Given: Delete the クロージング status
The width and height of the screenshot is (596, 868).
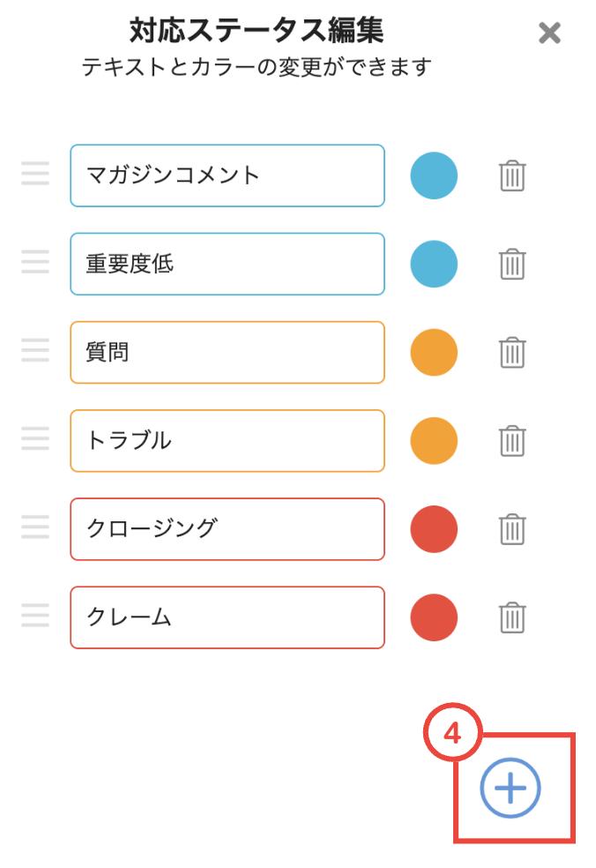Looking at the screenshot, I should point(512,529).
